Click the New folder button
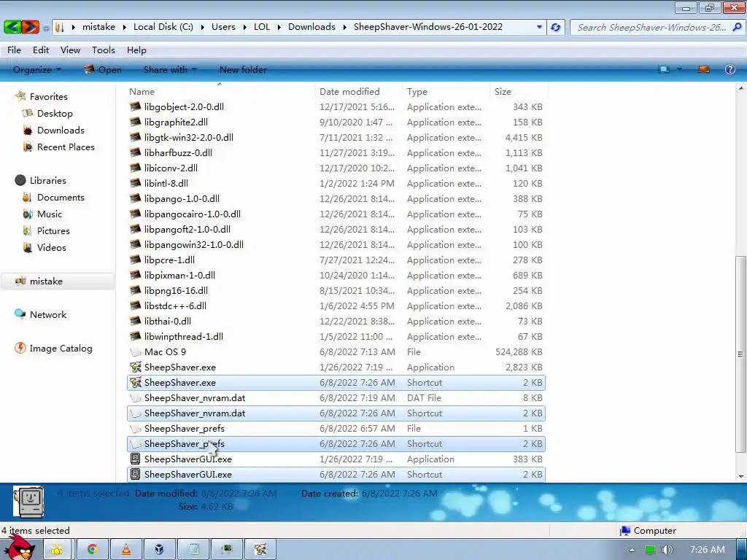The image size is (747, 560). [x=243, y=69]
